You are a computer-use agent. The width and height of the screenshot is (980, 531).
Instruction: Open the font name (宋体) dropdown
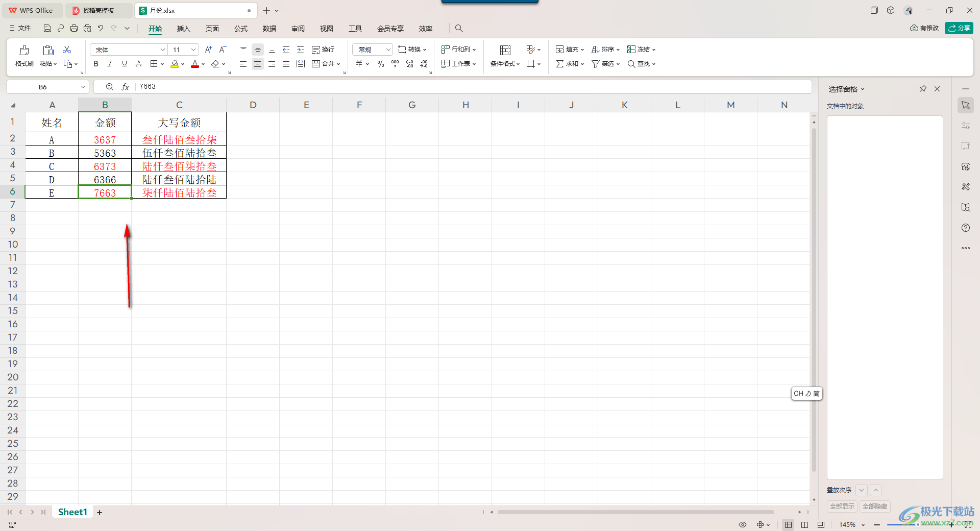pos(163,50)
